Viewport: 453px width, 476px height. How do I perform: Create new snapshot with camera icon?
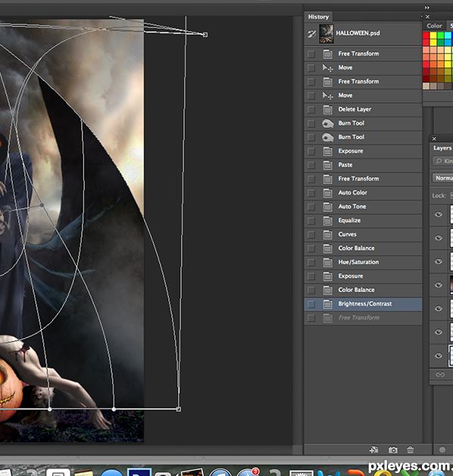point(393,450)
